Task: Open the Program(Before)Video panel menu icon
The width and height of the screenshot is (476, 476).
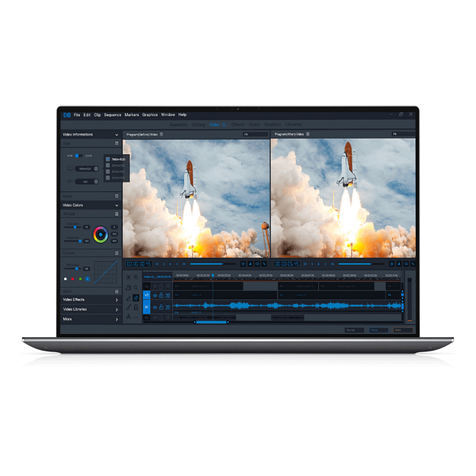Action: click(162, 135)
